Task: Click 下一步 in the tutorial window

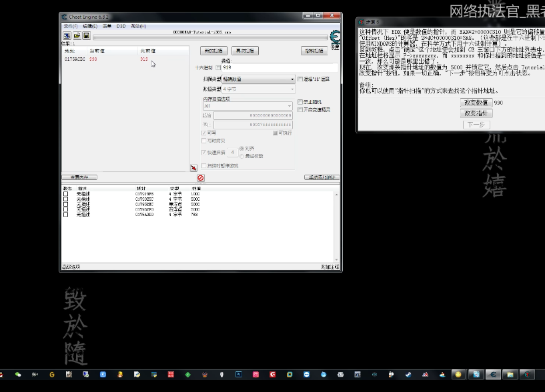Action: [x=476, y=125]
